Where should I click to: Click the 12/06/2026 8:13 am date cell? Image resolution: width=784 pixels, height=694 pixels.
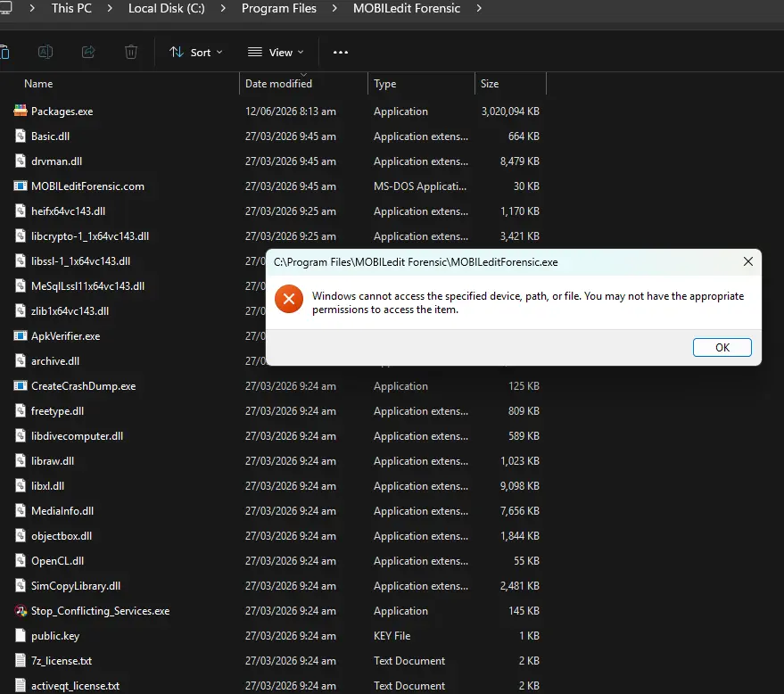(x=291, y=112)
